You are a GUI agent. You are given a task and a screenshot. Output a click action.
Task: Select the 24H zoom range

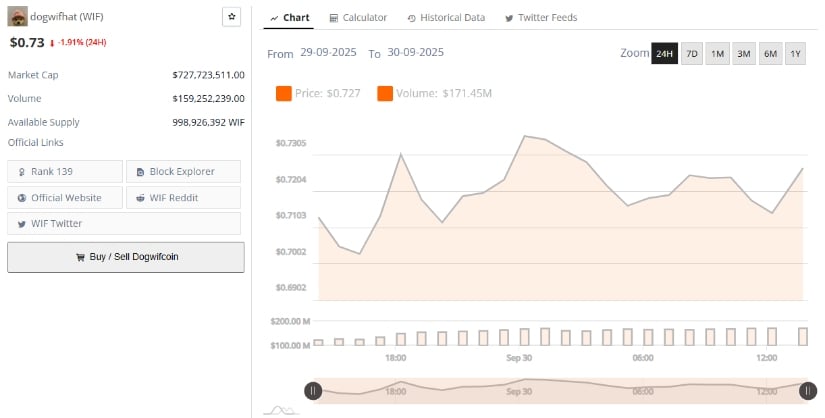(664, 54)
